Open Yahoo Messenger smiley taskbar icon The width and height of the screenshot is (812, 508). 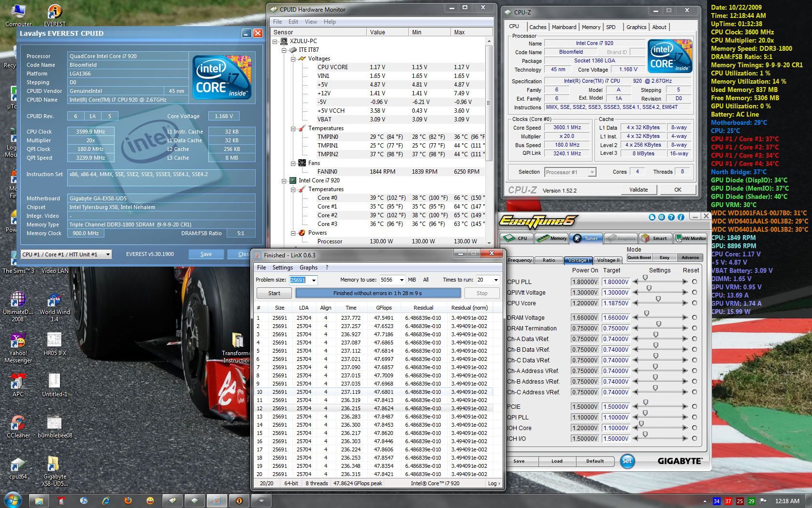(x=150, y=500)
